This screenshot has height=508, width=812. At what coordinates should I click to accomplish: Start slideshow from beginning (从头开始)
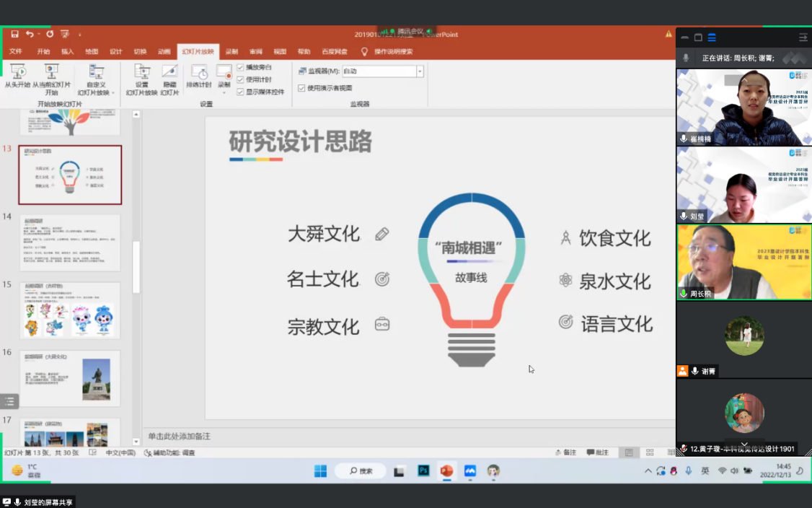(17, 76)
